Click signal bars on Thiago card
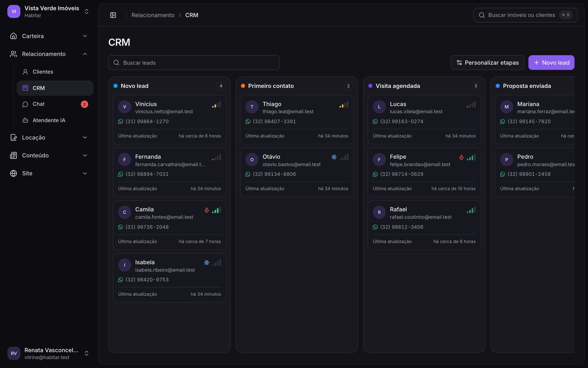Viewport: 588px width, 368px height. point(344,105)
